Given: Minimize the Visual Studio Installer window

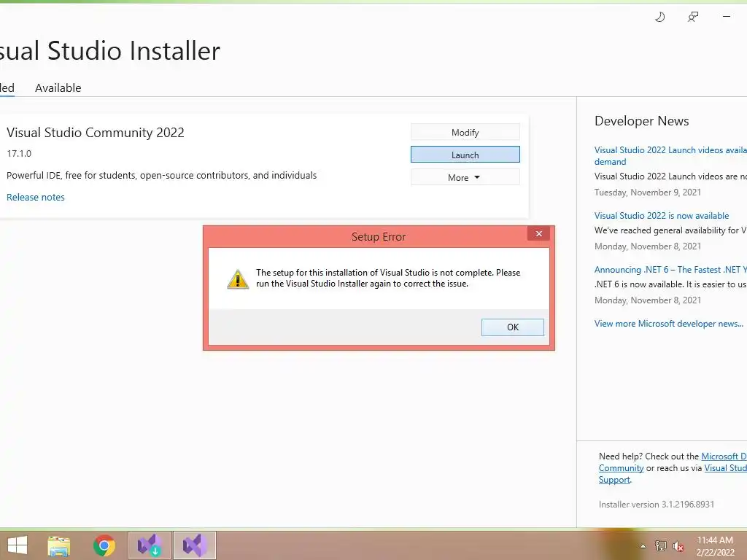Looking at the screenshot, I should (726, 17).
